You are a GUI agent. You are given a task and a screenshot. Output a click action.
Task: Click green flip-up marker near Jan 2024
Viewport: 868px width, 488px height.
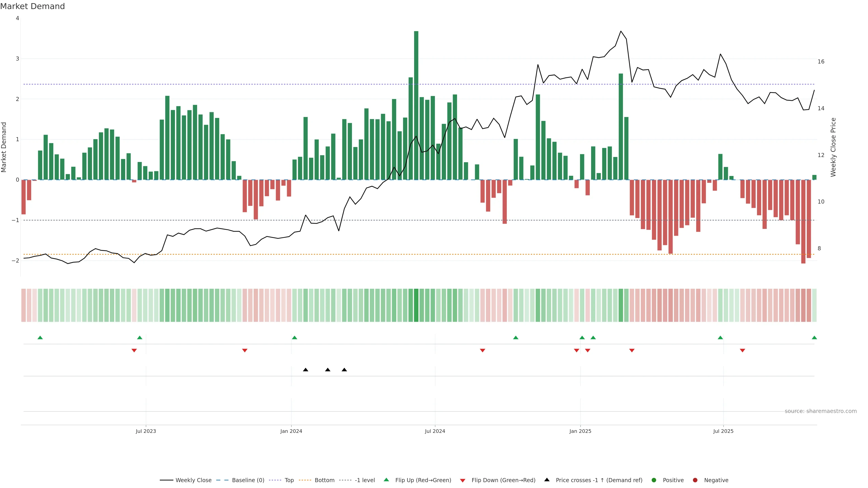pos(295,338)
